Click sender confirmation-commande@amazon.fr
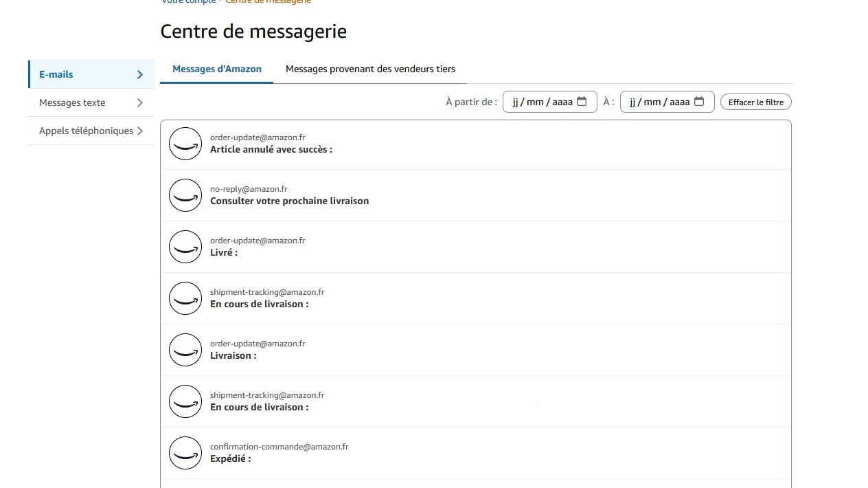 point(279,447)
